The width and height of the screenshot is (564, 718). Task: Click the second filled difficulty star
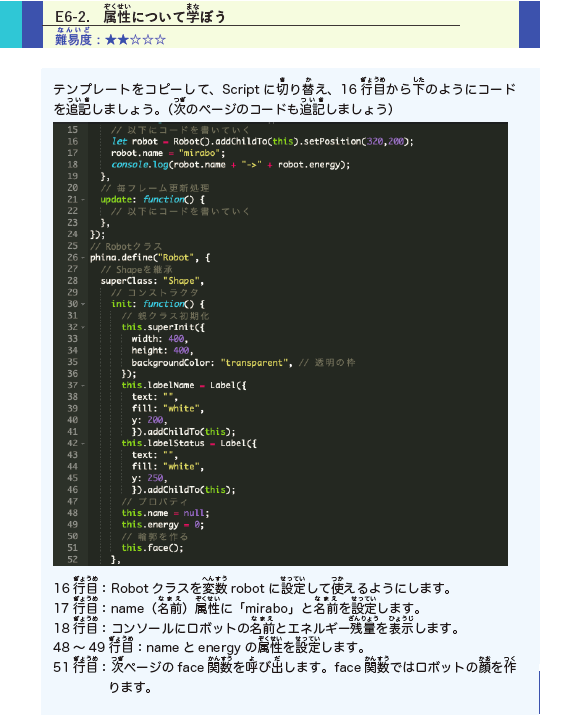123,40
